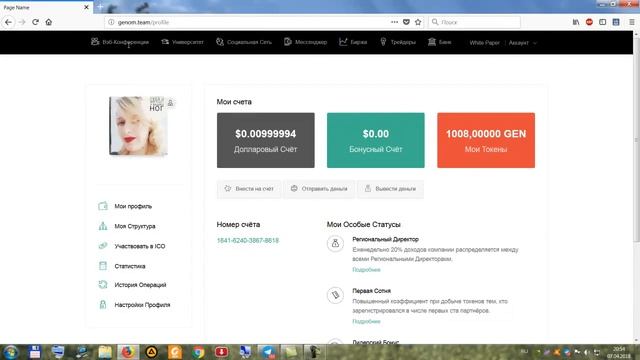The image size is (640, 360).
Task: Click the Региональный Директор status icon
Action: [x=335, y=244]
